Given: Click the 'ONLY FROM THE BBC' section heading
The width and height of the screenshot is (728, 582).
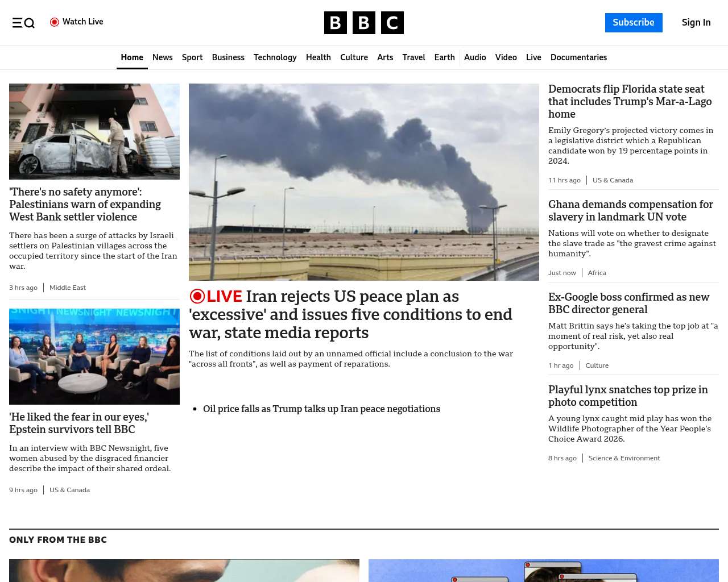Looking at the screenshot, I should 58,540.
